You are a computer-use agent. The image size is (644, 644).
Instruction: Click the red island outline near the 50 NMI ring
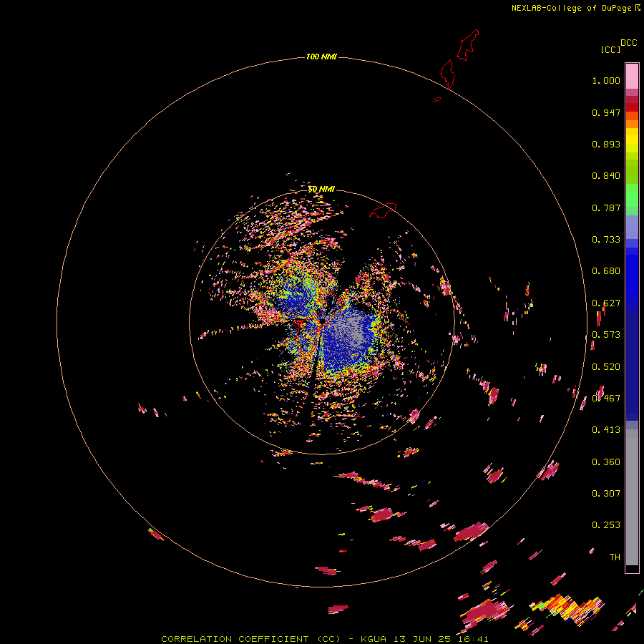pos(383,210)
